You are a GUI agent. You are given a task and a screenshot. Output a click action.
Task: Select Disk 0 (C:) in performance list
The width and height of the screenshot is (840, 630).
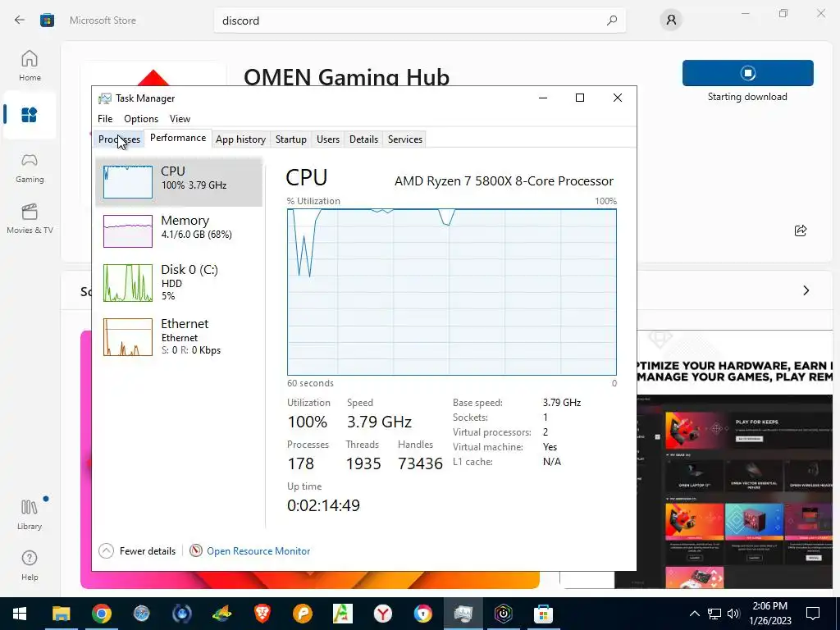coord(179,283)
